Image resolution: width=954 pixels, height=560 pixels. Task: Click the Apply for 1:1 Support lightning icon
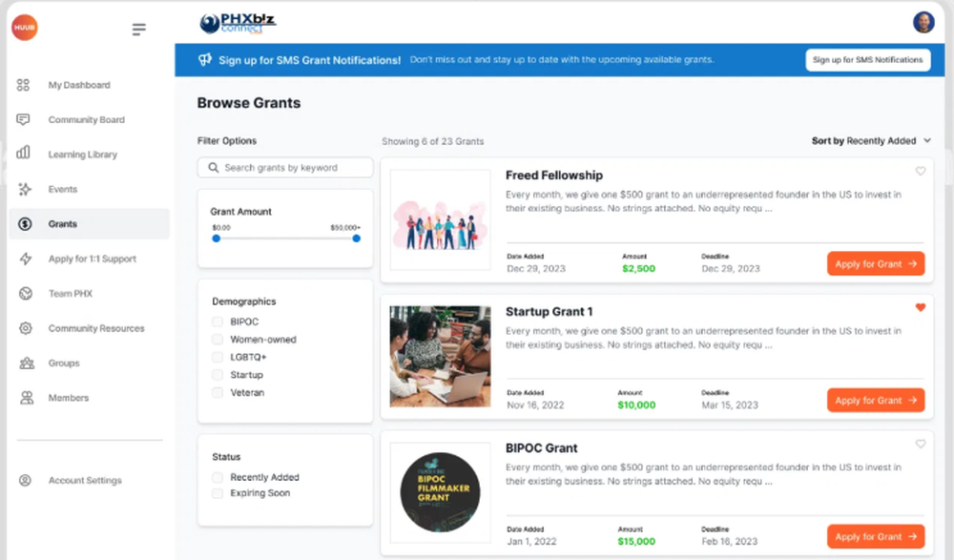coord(26,259)
